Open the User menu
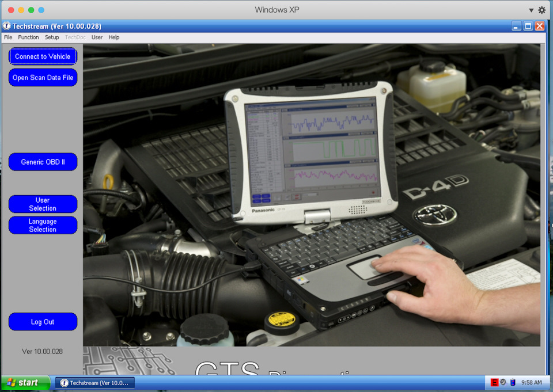Screen dimensions: 553x392 click(97, 37)
